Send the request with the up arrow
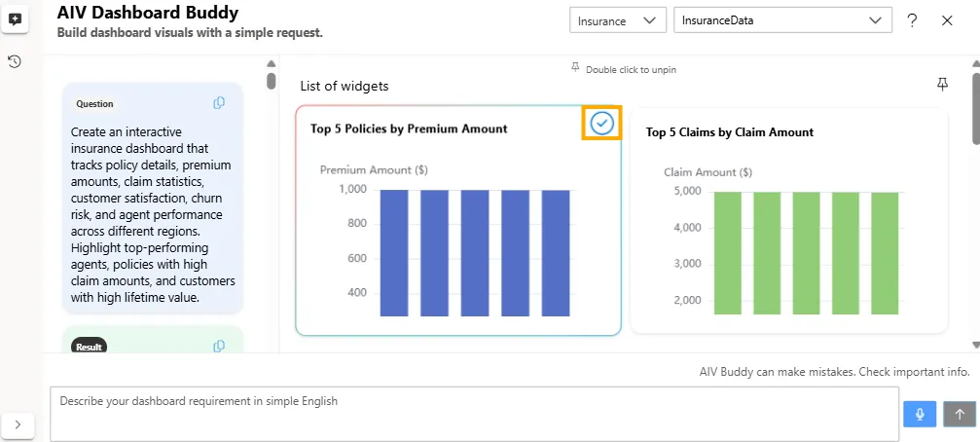The width and height of the screenshot is (980, 442). 959,414
